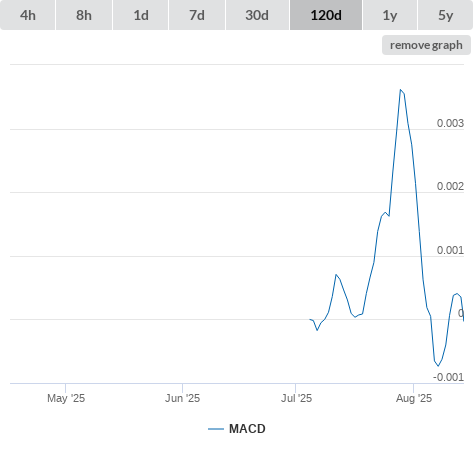The height and width of the screenshot is (455, 474).
Task: Switch to the 30d view
Action: click(x=257, y=15)
